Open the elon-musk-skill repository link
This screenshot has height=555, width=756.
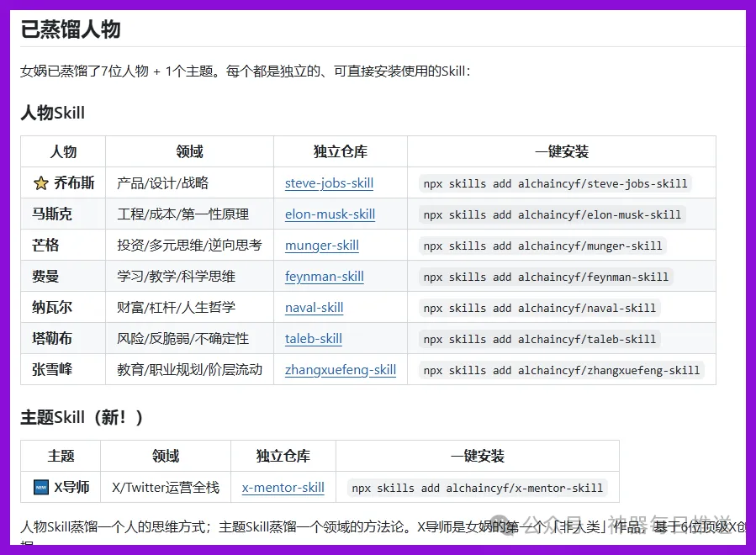click(x=330, y=214)
